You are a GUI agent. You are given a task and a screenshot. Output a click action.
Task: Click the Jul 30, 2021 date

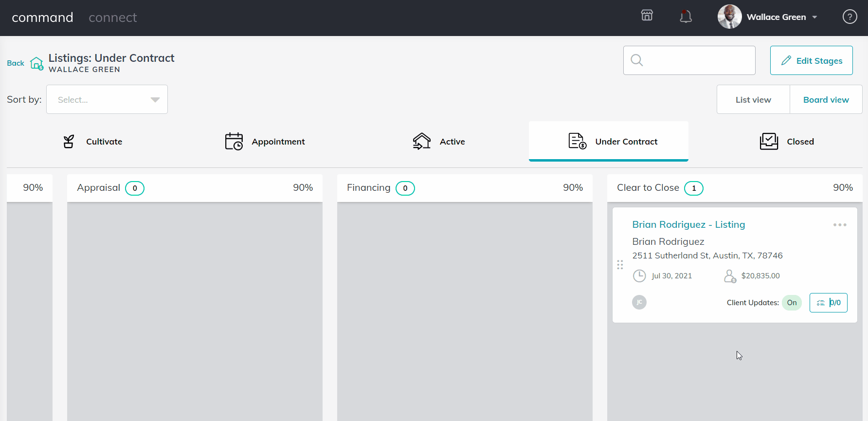pyautogui.click(x=671, y=276)
